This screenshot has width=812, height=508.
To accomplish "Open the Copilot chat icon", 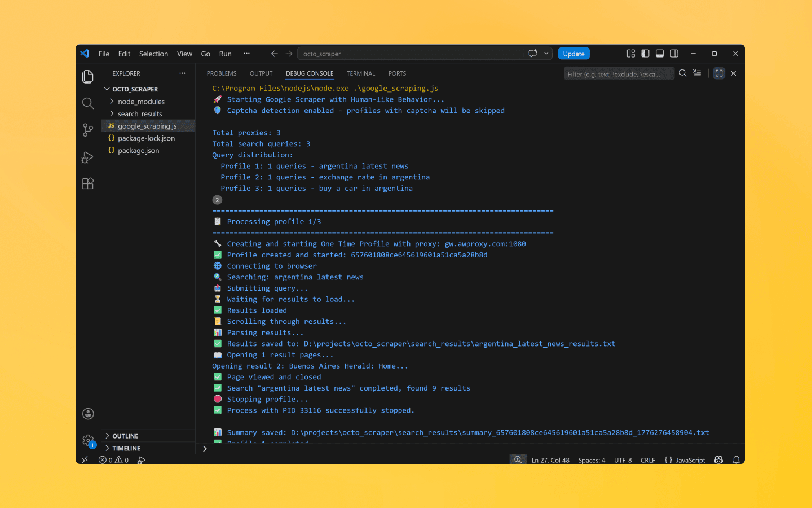I will [x=533, y=54].
